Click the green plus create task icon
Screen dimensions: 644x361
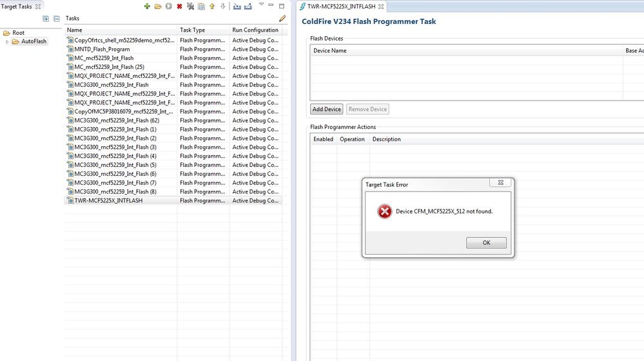pyautogui.click(x=147, y=6)
